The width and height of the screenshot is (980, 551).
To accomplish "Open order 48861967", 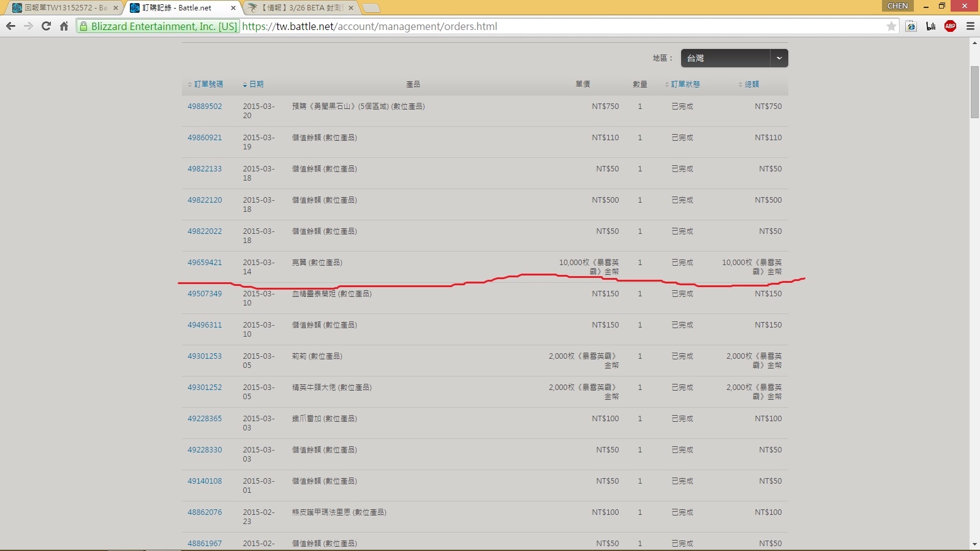I will point(205,544).
